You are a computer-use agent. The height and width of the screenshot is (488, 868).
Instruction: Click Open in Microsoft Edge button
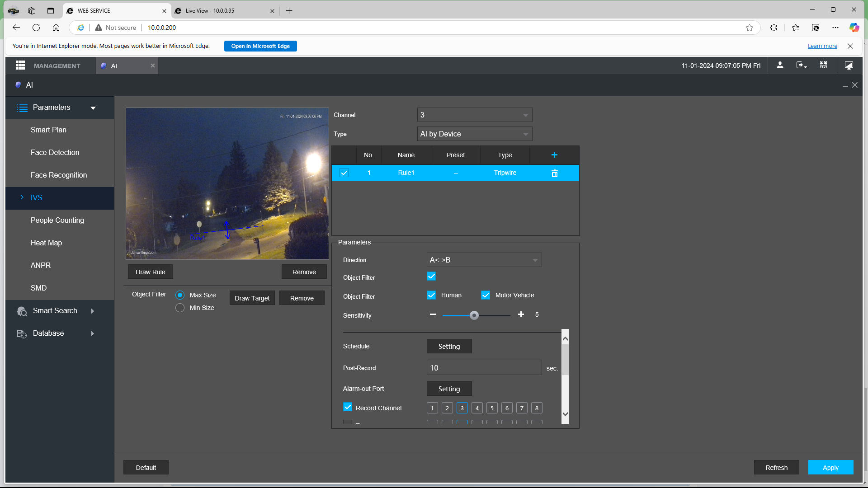click(260, 46)
